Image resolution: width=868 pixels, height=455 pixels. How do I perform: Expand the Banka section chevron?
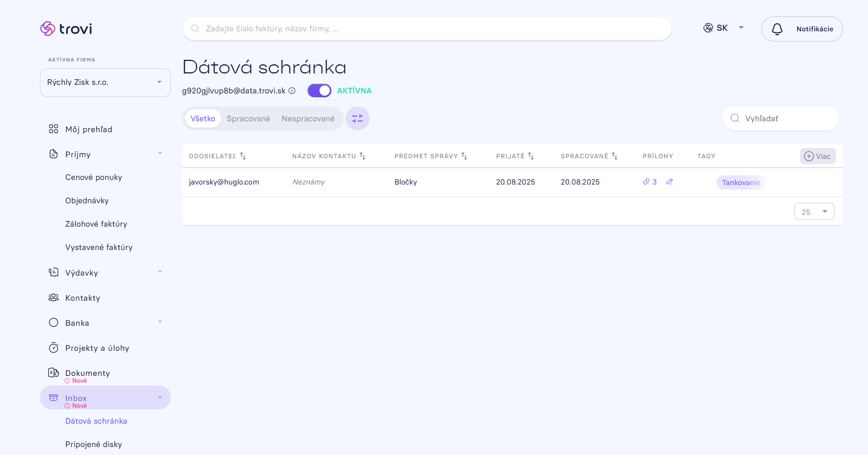tap(160, 322)
